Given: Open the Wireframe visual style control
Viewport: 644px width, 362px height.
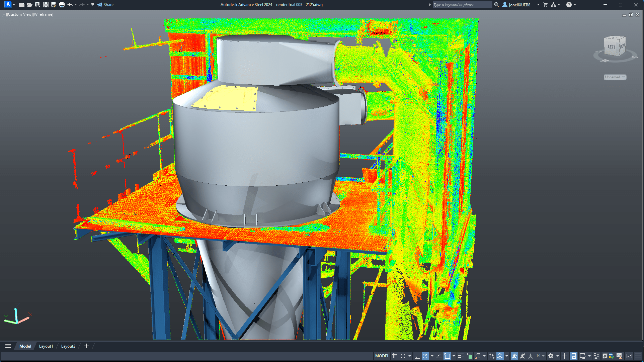Looking at the screenshot, I should point(43,14).
